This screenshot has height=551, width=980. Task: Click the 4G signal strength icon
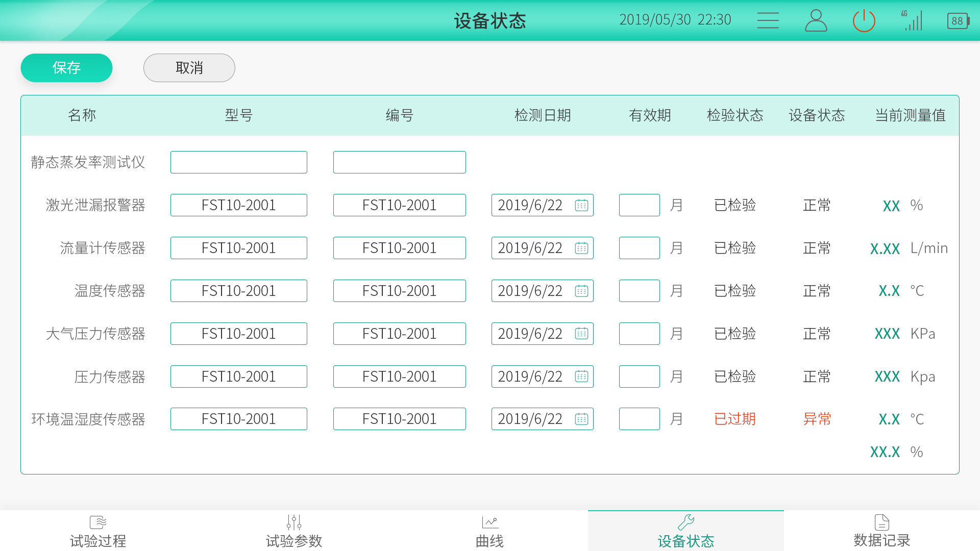(912, 20)
